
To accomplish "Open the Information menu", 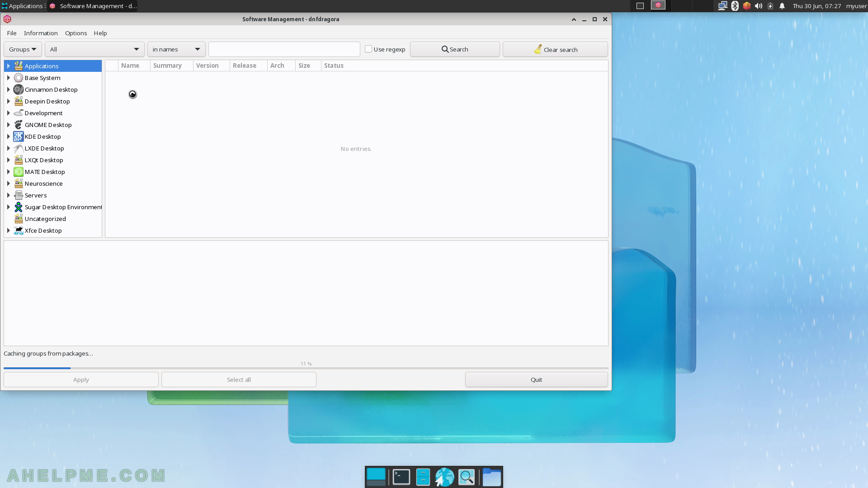I will (x=41, y=33).
